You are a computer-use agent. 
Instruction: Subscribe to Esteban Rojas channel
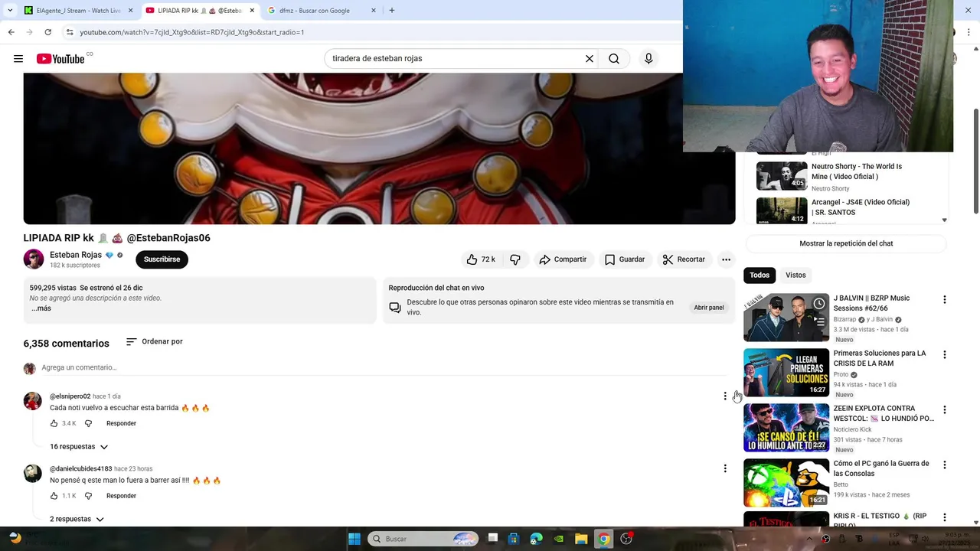pyautogui.click(x=162, y=259)
